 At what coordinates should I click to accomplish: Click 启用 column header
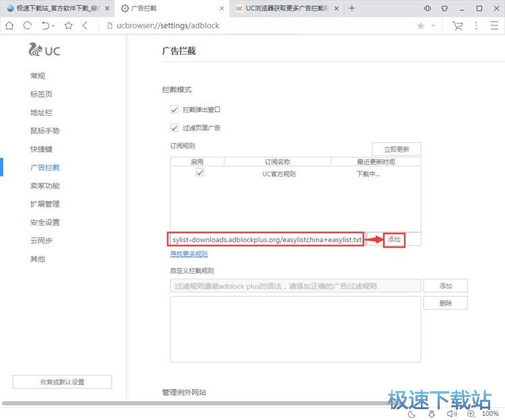tap(197, 162)
